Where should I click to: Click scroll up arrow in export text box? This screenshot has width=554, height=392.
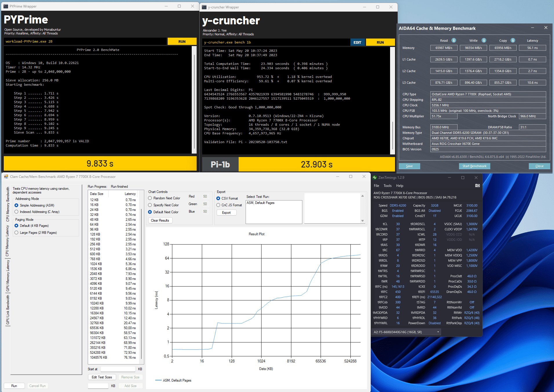(x=363, y=196)
